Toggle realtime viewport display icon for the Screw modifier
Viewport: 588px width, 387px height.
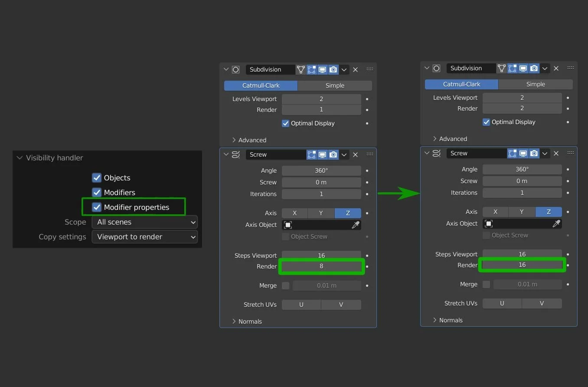tap(322, 154)
